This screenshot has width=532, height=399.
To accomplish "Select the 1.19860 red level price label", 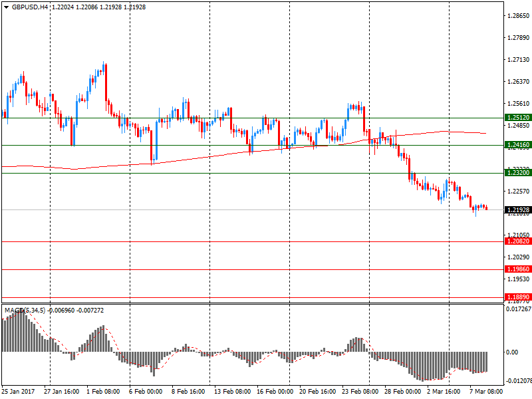I will [518, 269].
